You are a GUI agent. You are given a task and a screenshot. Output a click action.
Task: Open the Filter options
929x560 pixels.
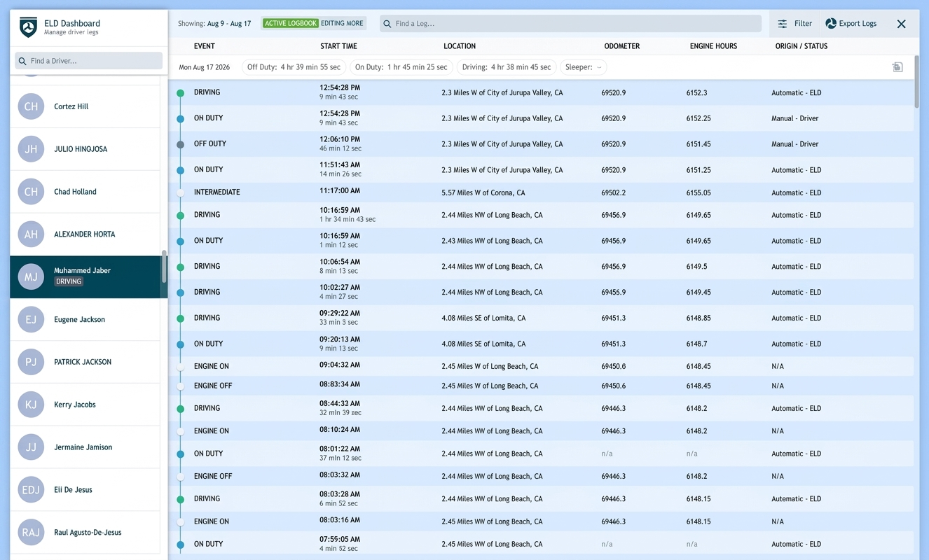tap(794, 24)
